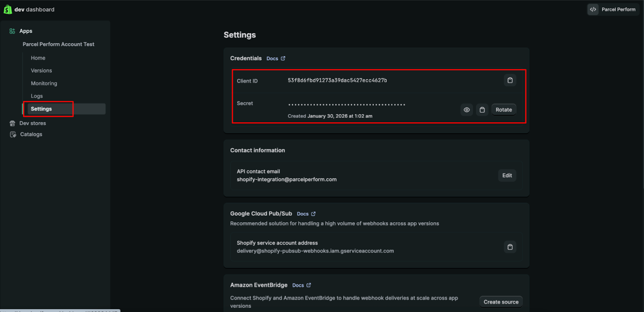
Task: Click the masked Secret value dots
Action: point(347,105)
